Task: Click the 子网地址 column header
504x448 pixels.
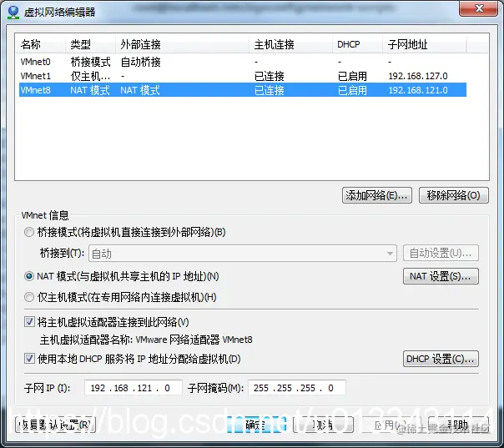Action: click(x=425, y=44)
